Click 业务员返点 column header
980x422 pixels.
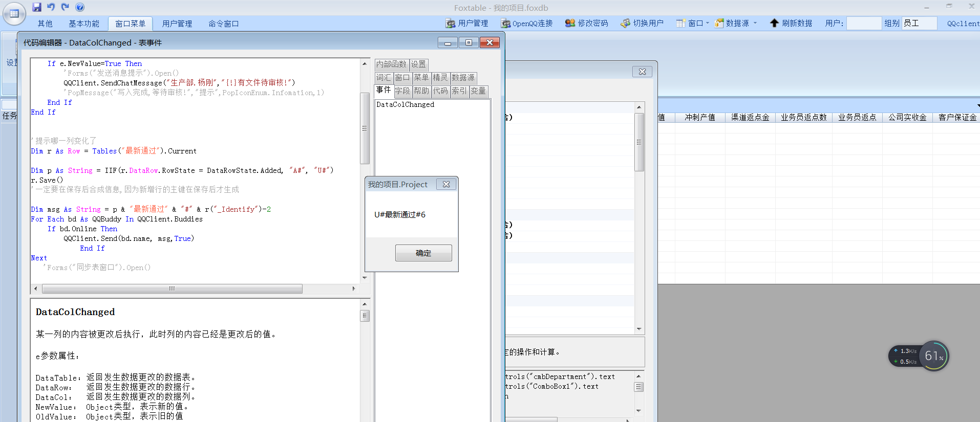[857, 117]
